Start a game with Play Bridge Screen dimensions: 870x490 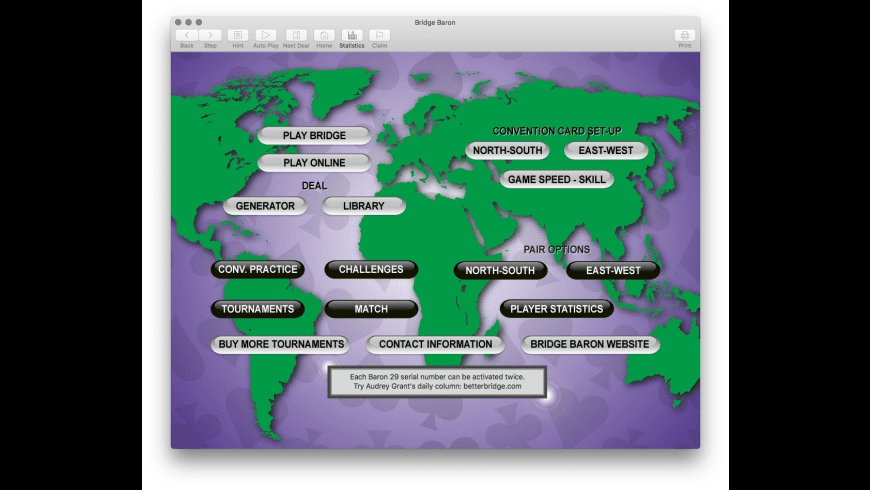314,135
